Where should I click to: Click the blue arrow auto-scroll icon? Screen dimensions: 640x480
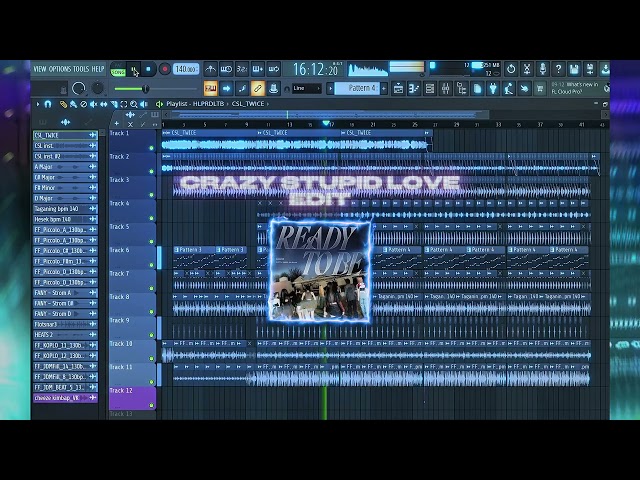pos(226,88)
